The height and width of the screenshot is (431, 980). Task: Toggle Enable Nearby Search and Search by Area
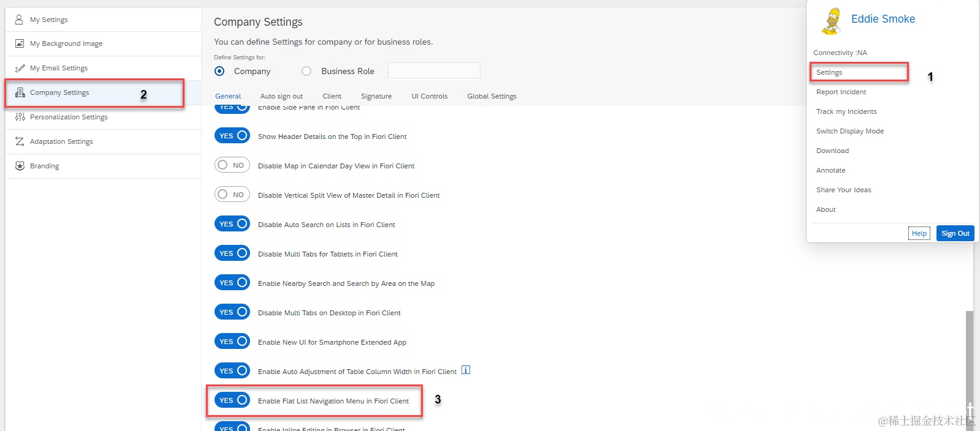(x=232, y=282)
